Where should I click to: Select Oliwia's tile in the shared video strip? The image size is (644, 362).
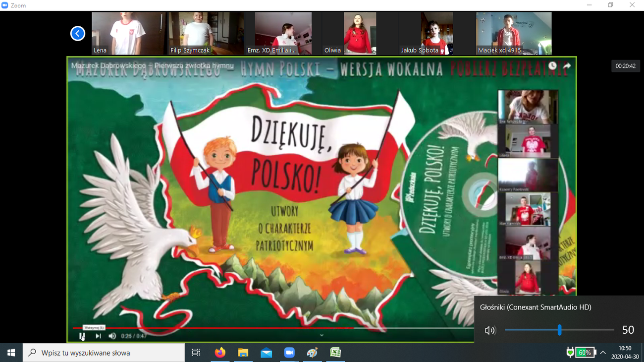coord(528,278)
